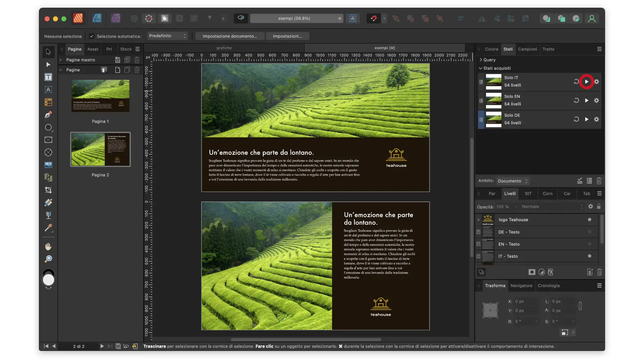The height and width of the screenshot is (362, 644).
Task: Select the Node tool
Action: pos(48,64)
